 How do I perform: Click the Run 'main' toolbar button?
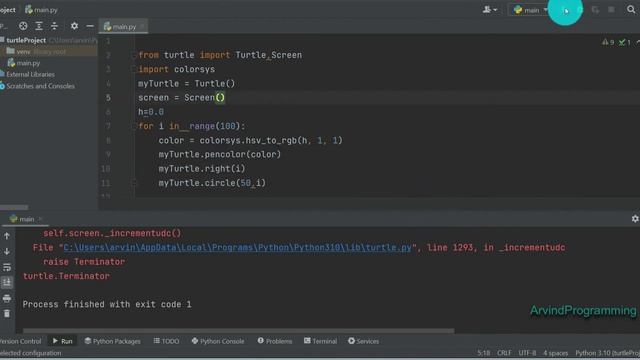coord(565,10)
